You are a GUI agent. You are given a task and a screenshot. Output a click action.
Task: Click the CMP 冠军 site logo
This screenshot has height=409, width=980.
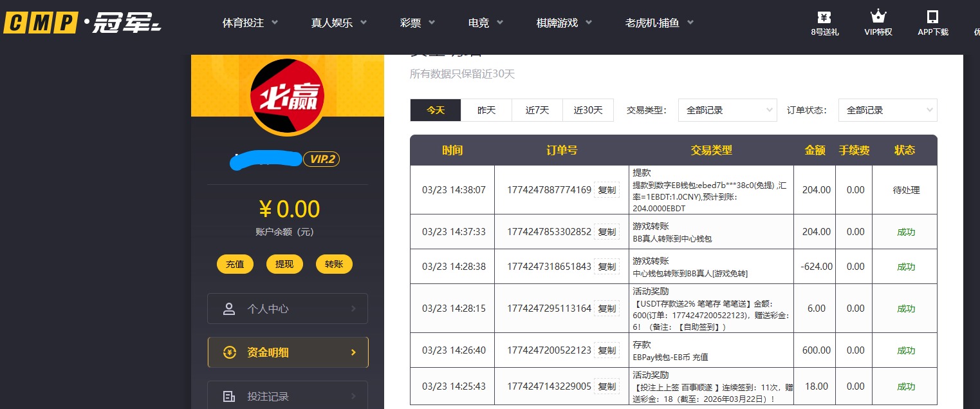[x=82, y=22]
